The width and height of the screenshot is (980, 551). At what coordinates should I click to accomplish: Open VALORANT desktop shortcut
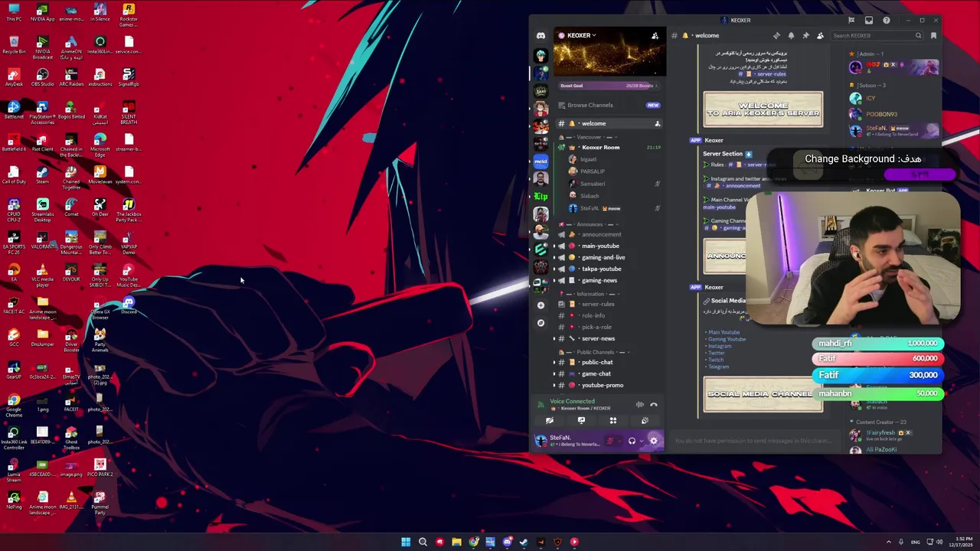(x=43, y=240)
